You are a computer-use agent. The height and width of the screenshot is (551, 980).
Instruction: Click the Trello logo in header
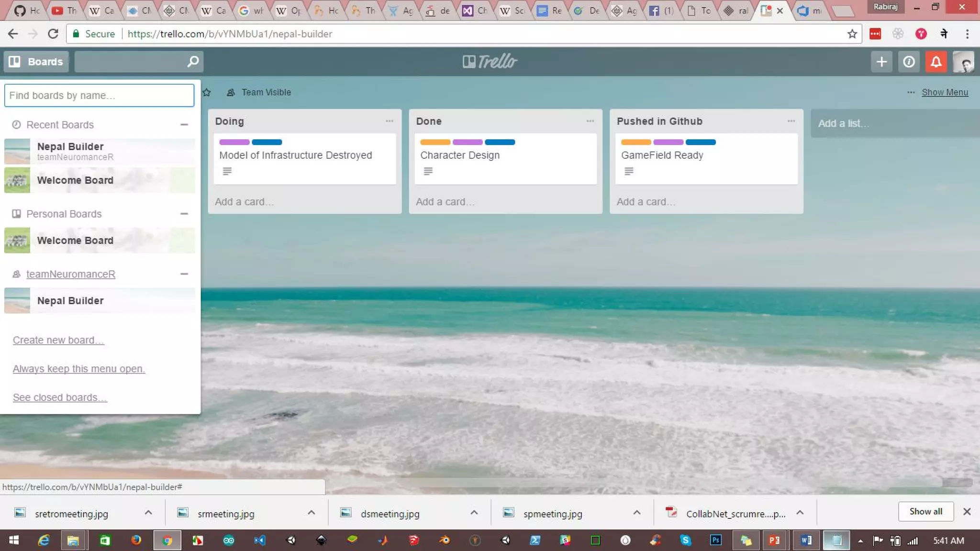(490, 62)
